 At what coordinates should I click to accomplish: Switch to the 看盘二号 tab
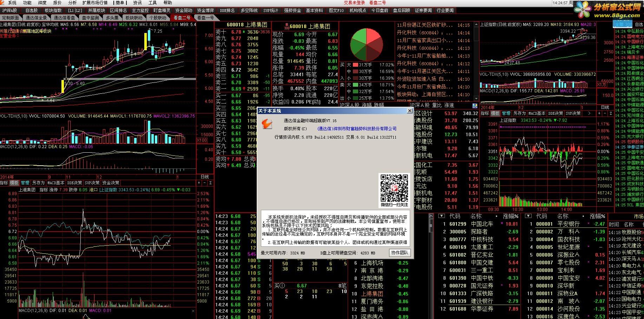[182, 18]
